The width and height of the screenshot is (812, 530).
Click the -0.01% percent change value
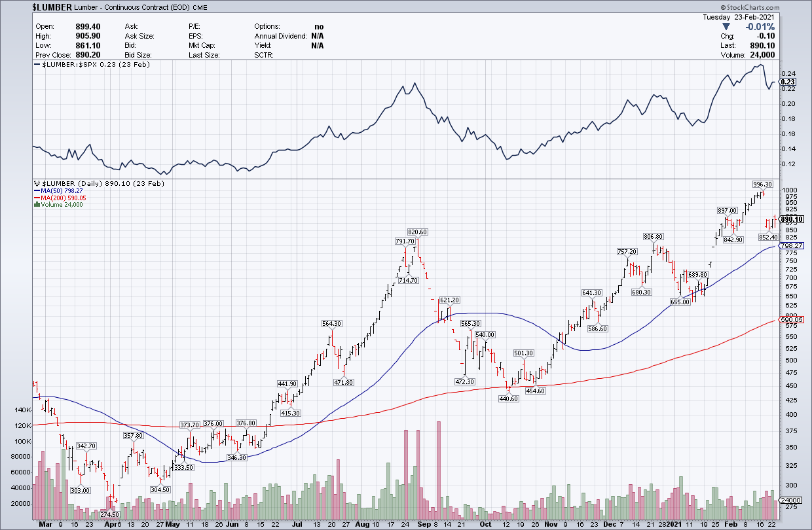click(760, 27)
